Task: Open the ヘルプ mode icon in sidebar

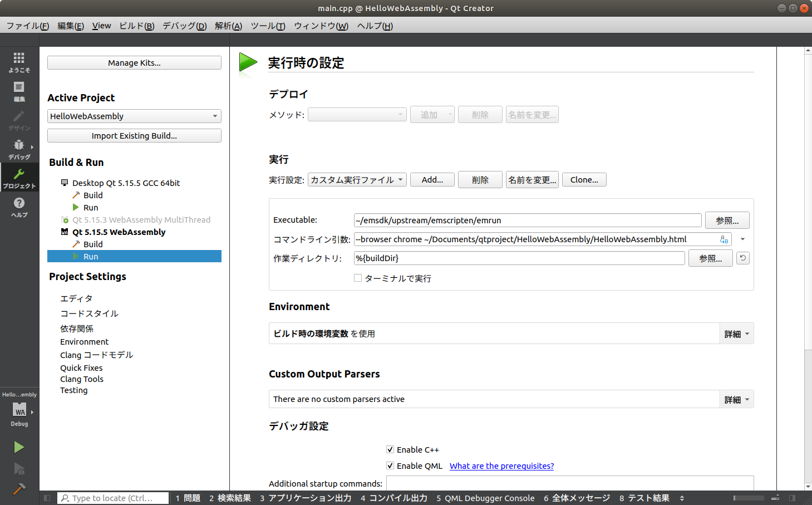Action: 19,207
